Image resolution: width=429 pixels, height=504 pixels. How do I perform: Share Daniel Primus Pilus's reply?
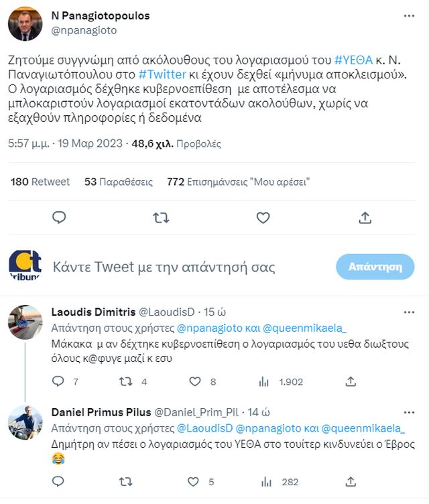click(351, 481)
